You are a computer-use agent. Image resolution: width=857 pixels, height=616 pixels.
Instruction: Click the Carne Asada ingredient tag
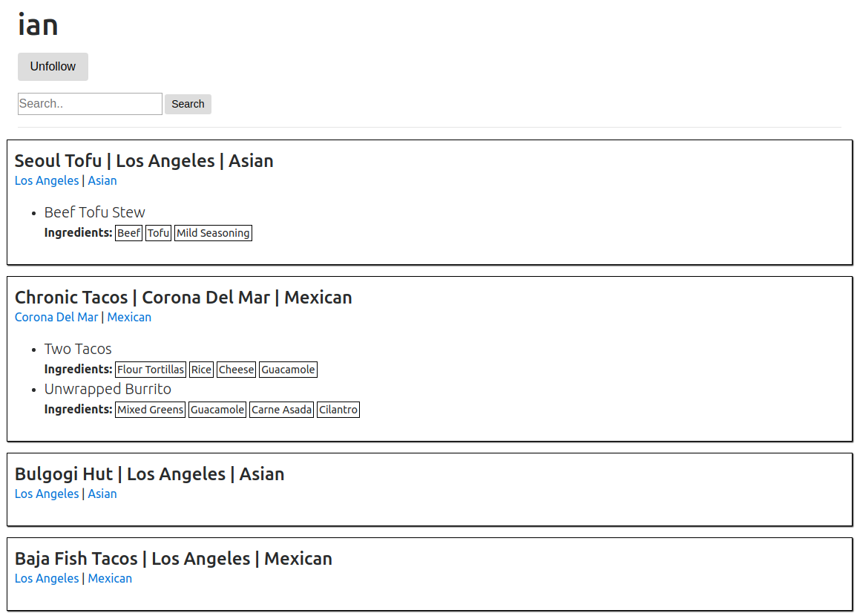(x=281, y=410)
